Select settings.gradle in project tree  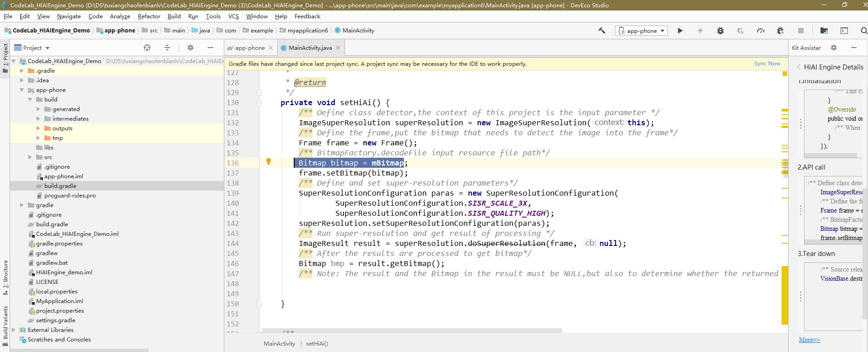click(x=56, y=320)
